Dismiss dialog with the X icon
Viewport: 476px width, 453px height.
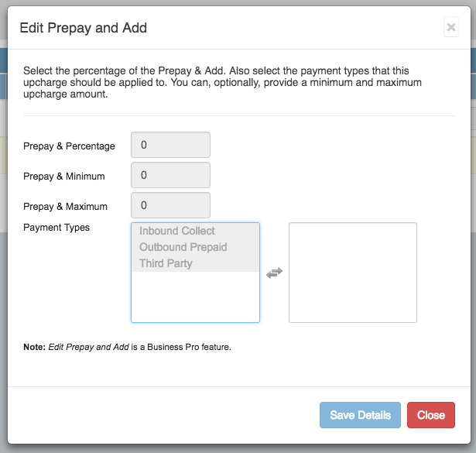(451, 28)
